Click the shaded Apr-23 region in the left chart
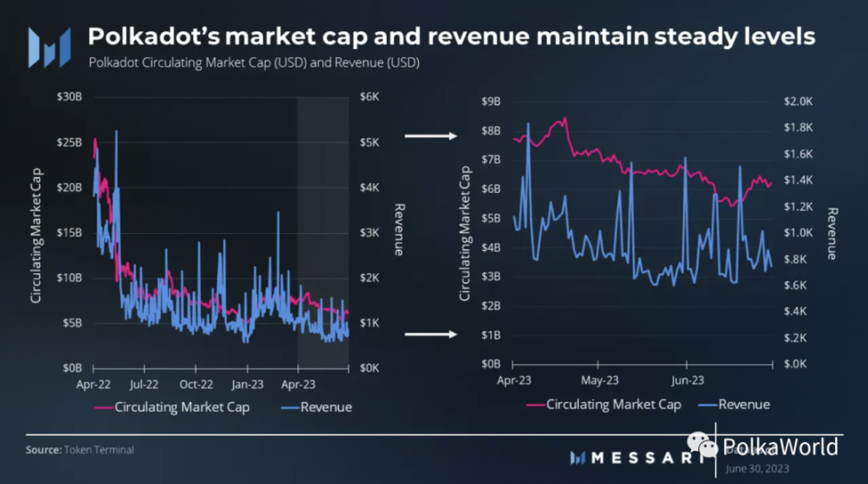This screenshot has width=868, height=484. (323, 232)
